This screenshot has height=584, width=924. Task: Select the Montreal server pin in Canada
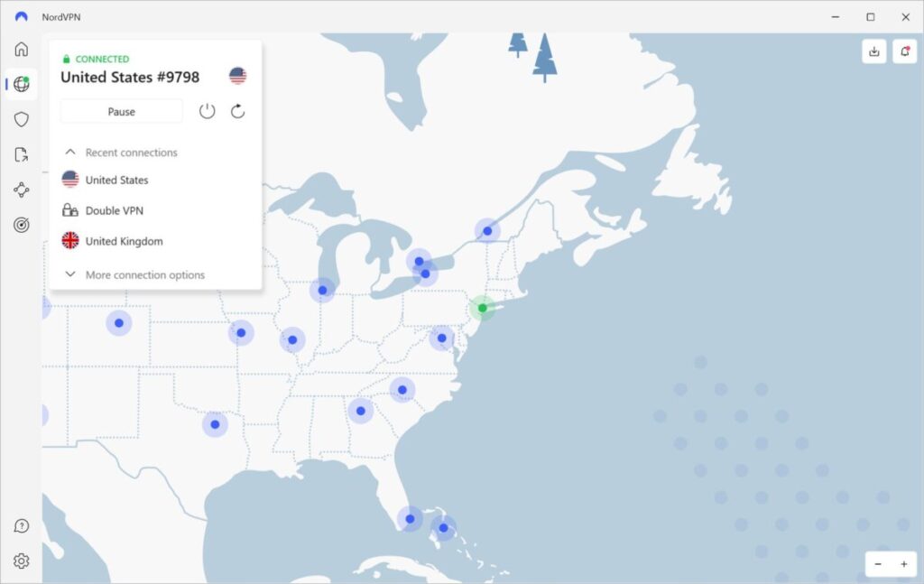pyautogui.click(x=487, y=231)
